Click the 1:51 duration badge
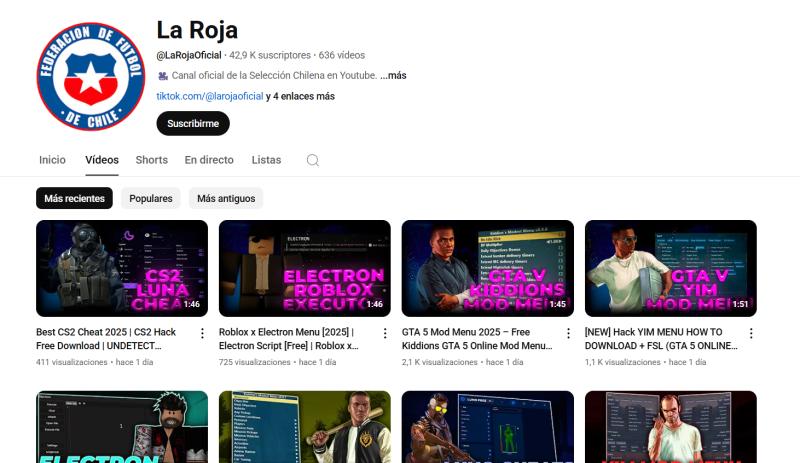Screen dimensions: 800x463 click(740, 304)
